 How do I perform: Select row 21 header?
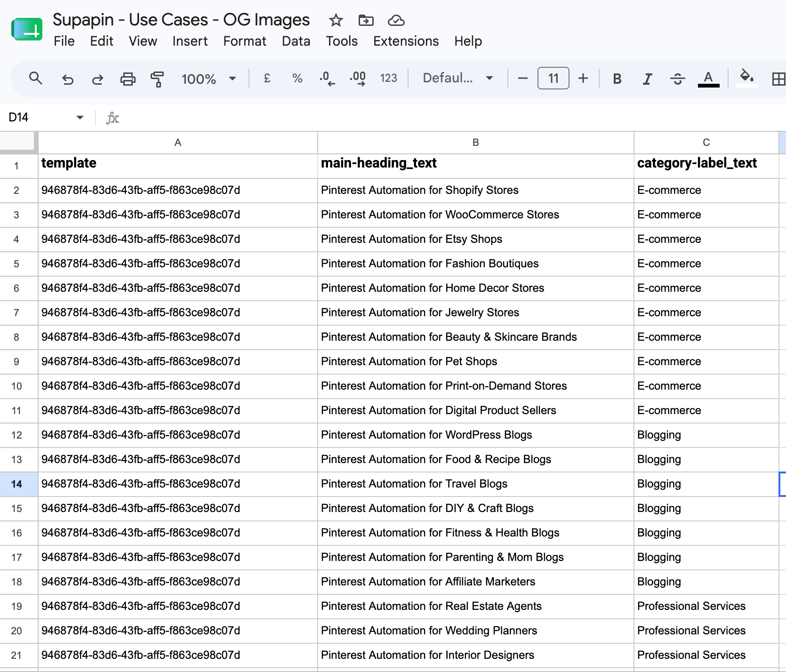(19, 656)
